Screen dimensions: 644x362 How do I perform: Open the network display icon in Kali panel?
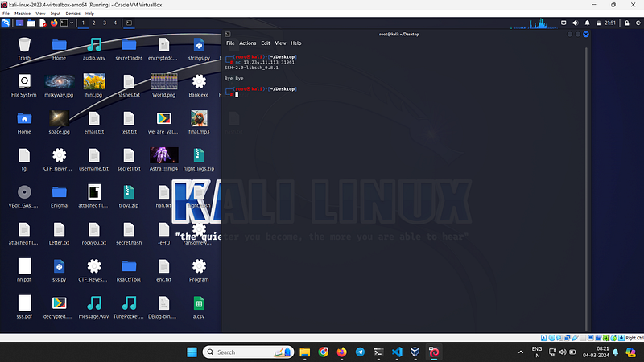563,23
